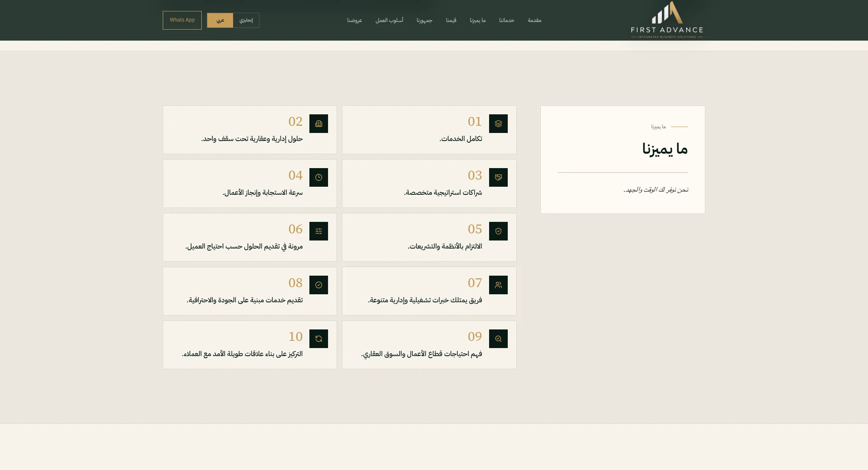This screenshot has width=868, height=470.
Task: Open the أسلوب العمل nav link
Action: (389, 20)
